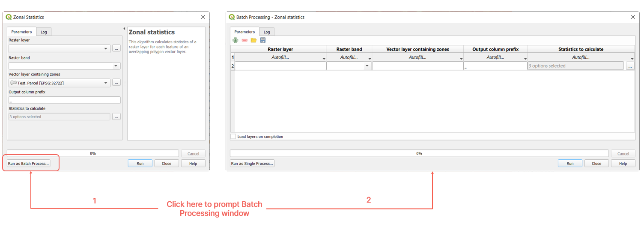Viewport: 644px width, 230px height.
Task: Click the red minus remove row icon
Action: click(x=244, y=40)
